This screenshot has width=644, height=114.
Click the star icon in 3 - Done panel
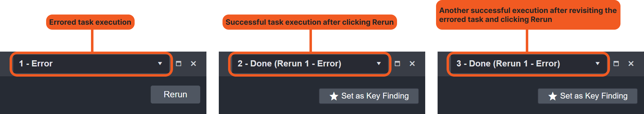[x=552, y=96]
